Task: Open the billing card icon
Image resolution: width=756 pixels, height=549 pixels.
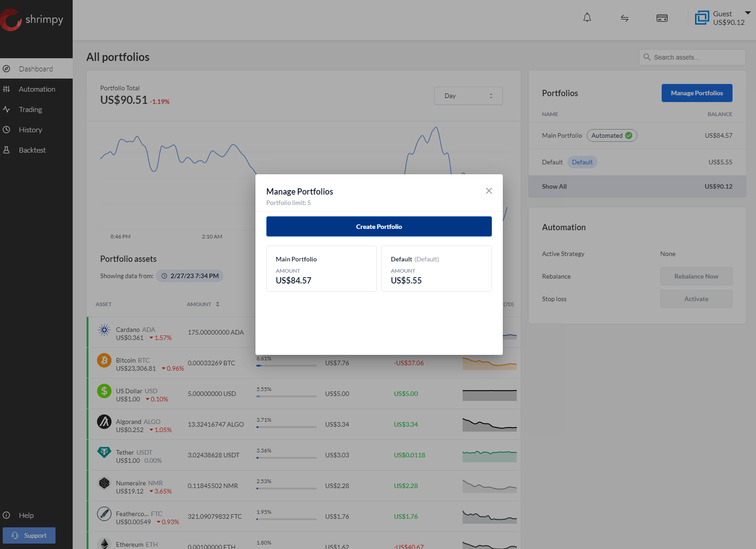Action: (x=662, y=18)
